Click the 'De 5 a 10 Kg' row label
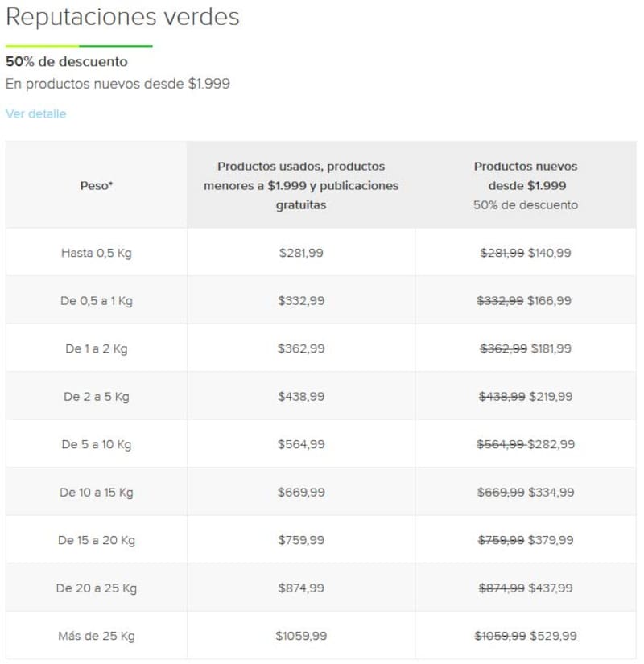The image size is (644, 664). point(97,444)
